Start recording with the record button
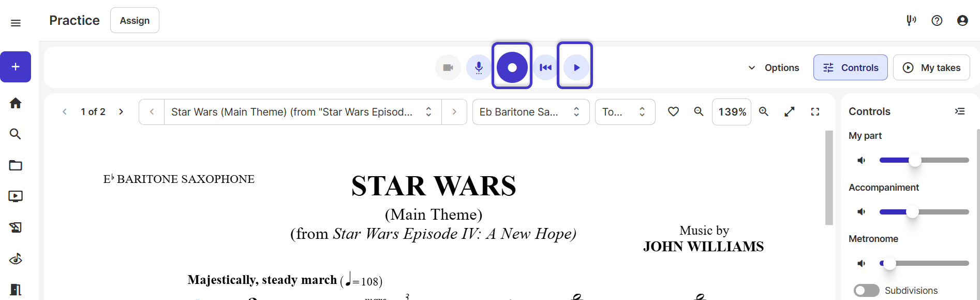980x300 pixels. point(512,67)
